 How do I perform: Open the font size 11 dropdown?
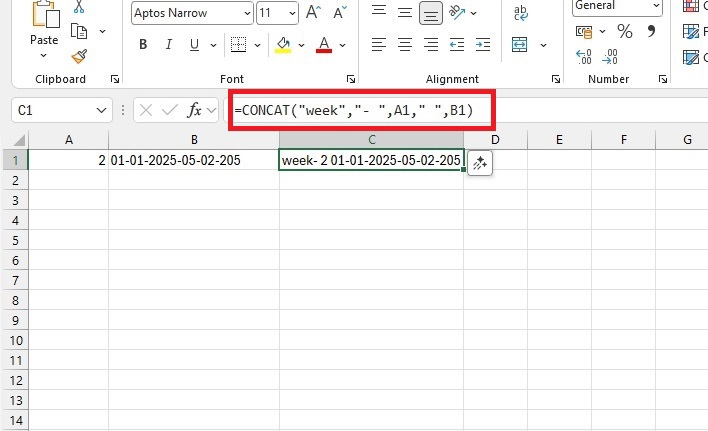click(x=292, y=13)
